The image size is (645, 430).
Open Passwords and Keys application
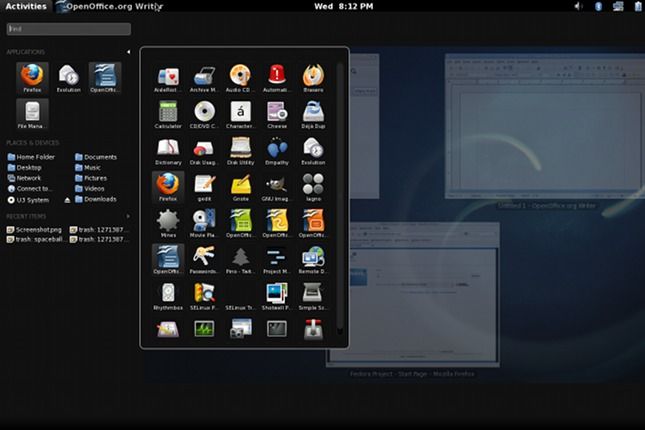pyautogui.click(x=204, y=260)
